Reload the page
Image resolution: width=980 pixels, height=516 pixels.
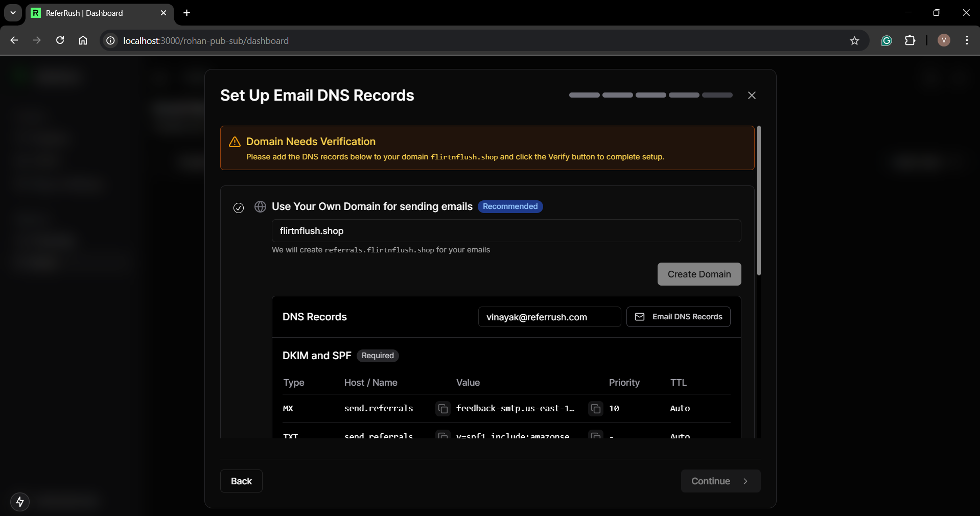(60, 40)
